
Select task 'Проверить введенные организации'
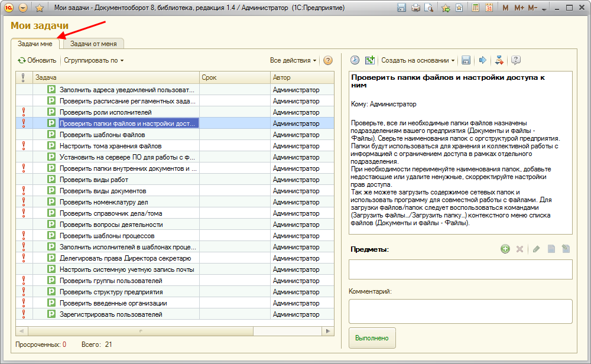(113, 303)
